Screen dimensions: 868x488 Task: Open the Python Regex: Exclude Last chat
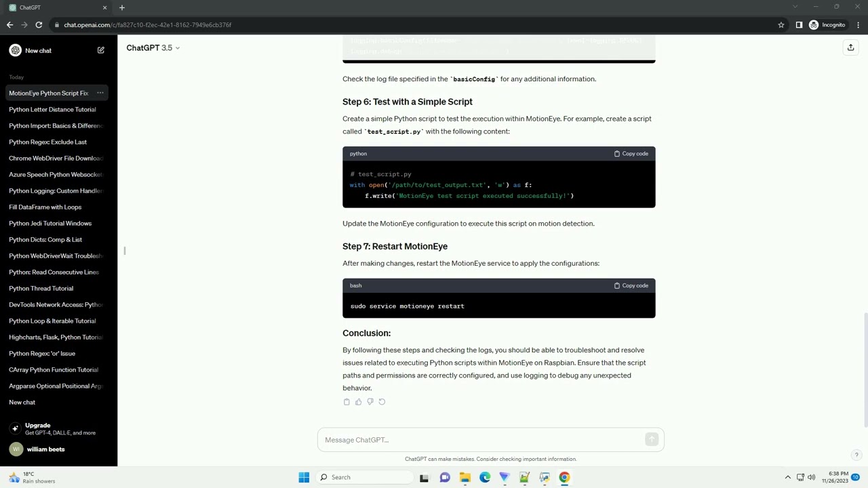click(x=58, y=142)
